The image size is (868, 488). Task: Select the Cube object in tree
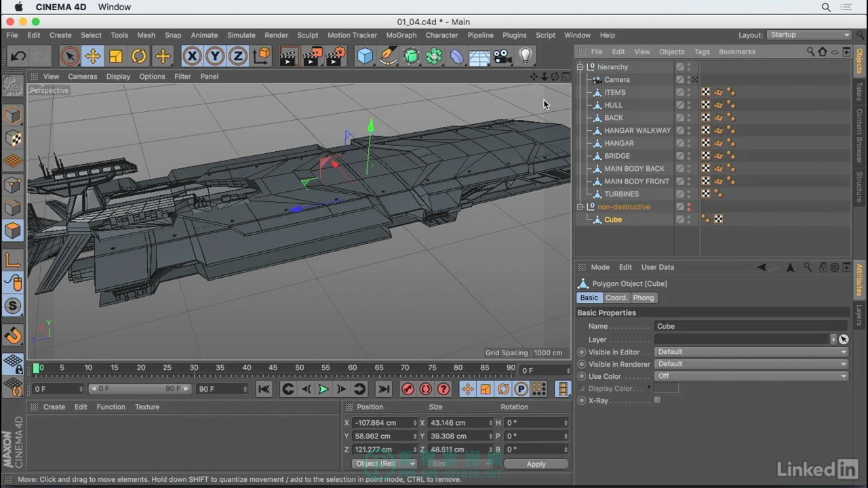click(613, 220)
